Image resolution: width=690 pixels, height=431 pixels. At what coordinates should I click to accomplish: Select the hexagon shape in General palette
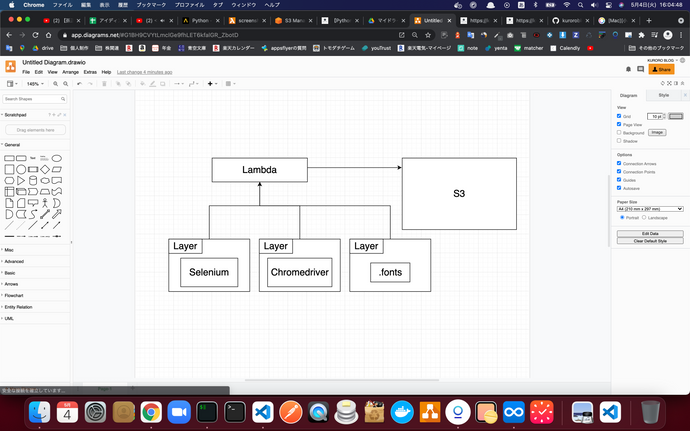tap(9, 181)
